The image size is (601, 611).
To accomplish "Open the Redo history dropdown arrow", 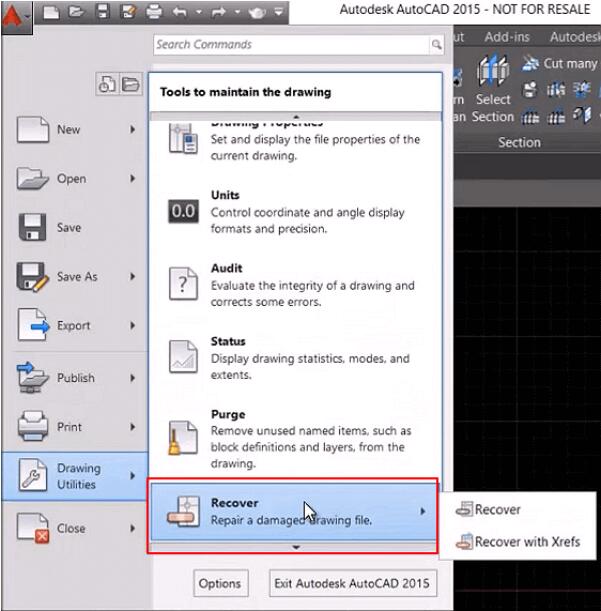I will pos(237,12).
